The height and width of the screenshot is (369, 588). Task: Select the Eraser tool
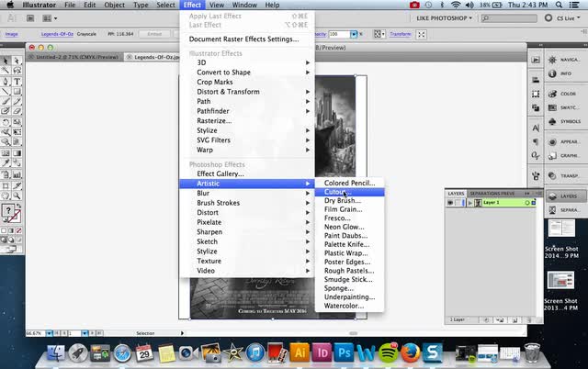pos(17,111)
